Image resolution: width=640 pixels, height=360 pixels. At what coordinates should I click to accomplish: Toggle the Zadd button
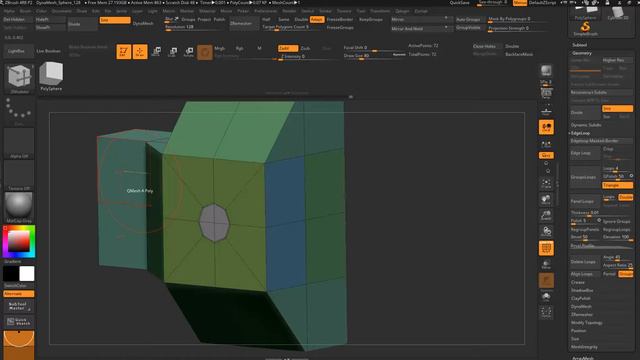point(287,48)
